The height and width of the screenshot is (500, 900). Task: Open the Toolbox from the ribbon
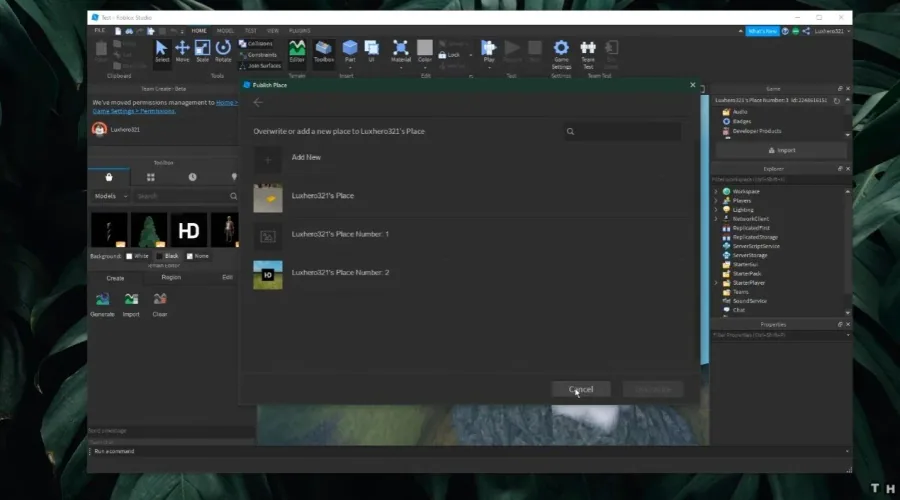point(324,51)
